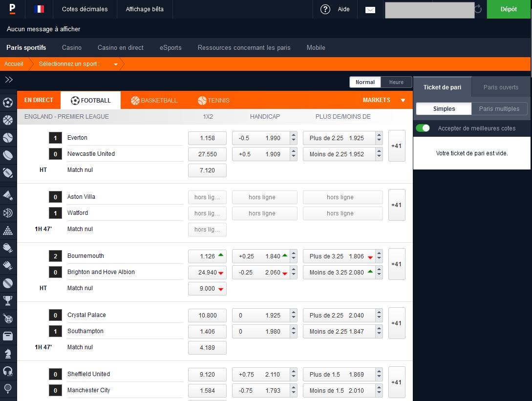Open the MARKETS dropdown
Viewport: 532px width, 401px height.
(x=383, y=100)
